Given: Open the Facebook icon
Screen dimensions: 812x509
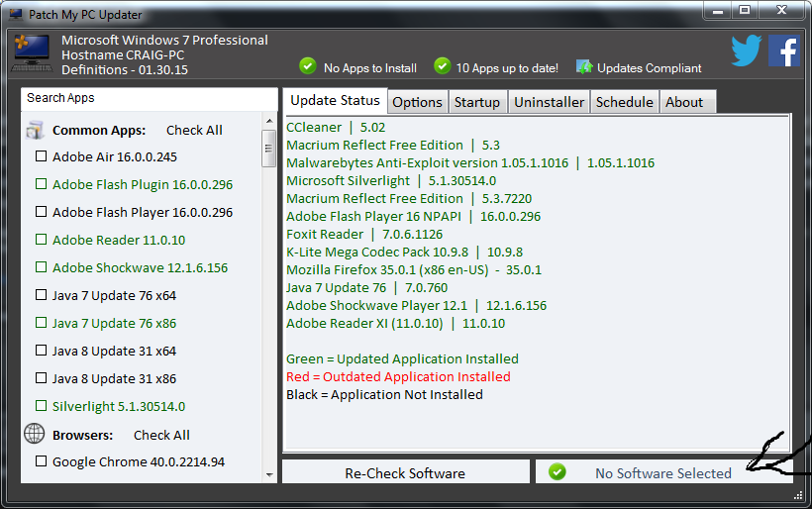Looking at the screenshot, I should pyautogui.click(x=784, y=51).
